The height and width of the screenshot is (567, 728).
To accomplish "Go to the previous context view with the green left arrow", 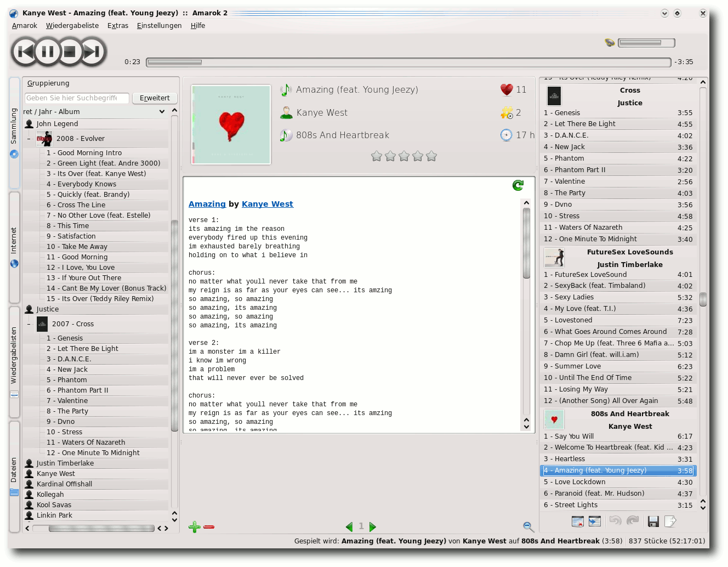I will [349, 527].
